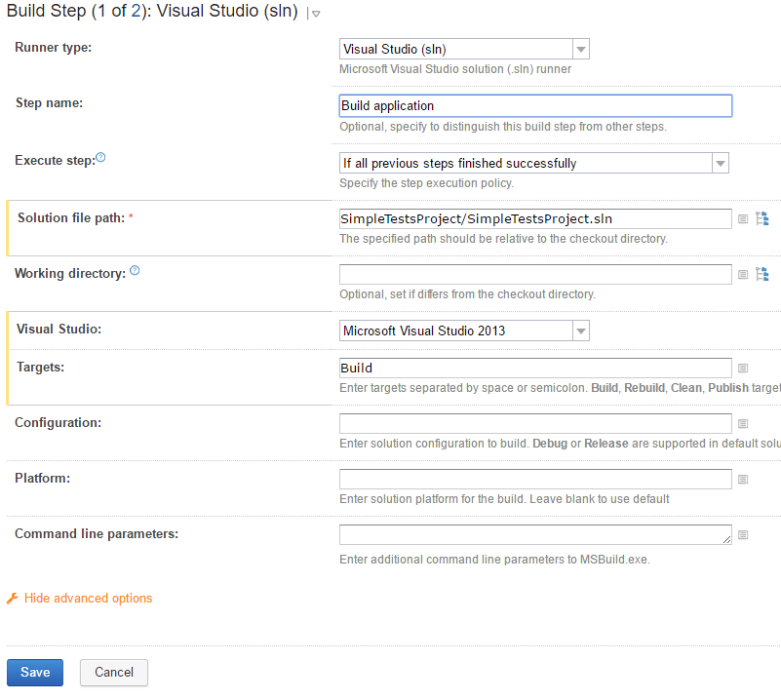Open the Runner type dropdown
This screenshot has width=781, height=700.
click(464, 49)
